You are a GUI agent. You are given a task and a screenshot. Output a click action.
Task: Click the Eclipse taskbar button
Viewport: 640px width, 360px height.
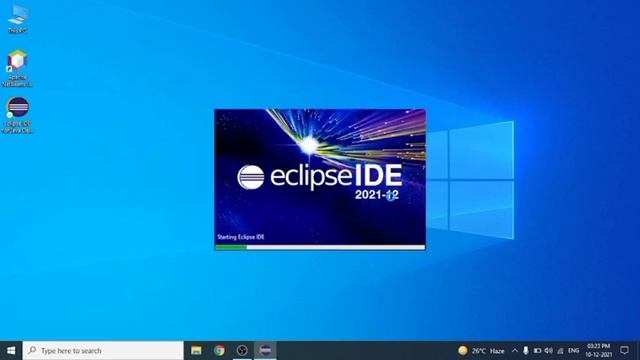(x=265, y=351)
